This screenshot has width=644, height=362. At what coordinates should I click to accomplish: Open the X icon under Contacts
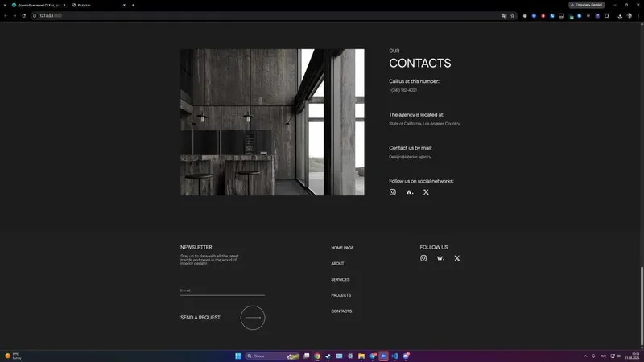(x=426, y=192)
